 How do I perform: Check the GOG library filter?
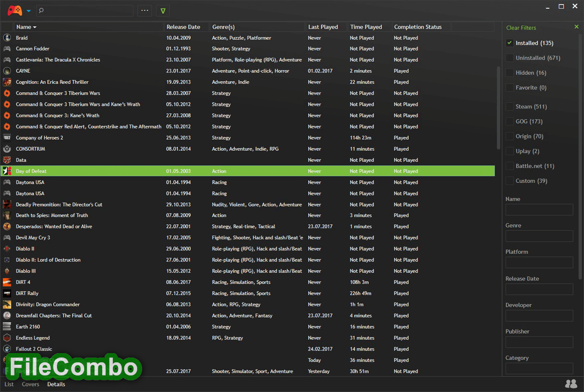(x=510, y=121)
